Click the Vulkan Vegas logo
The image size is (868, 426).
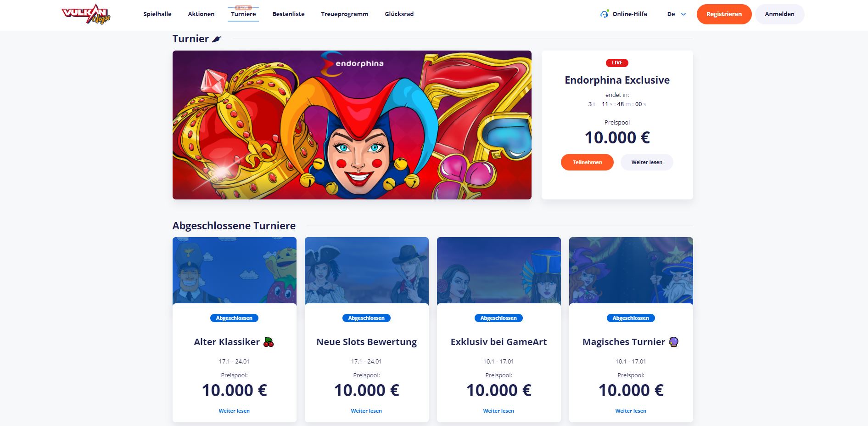pyautogui.click(x=86, y=14)
